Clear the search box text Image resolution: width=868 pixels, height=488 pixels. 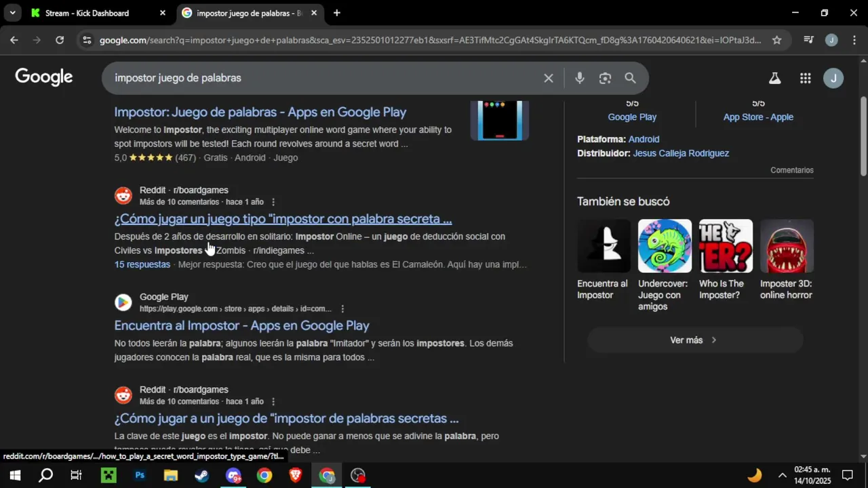549,78
